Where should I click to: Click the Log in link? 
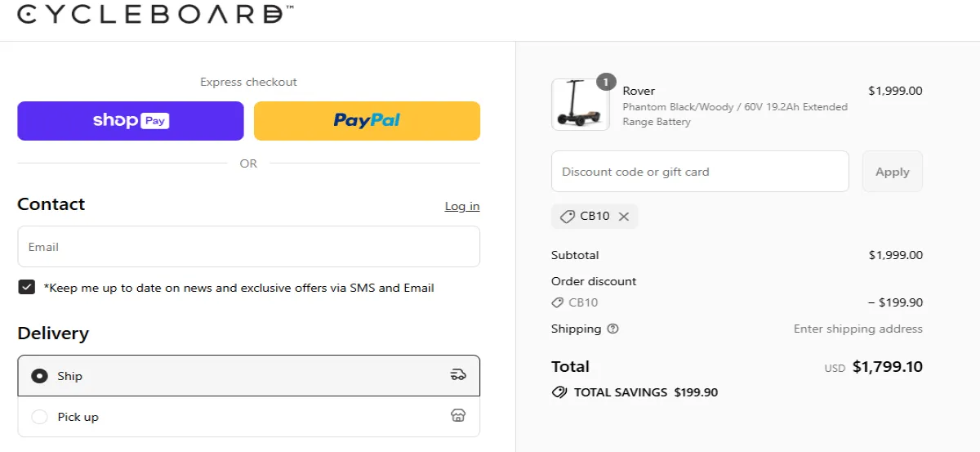pos(462,206)
